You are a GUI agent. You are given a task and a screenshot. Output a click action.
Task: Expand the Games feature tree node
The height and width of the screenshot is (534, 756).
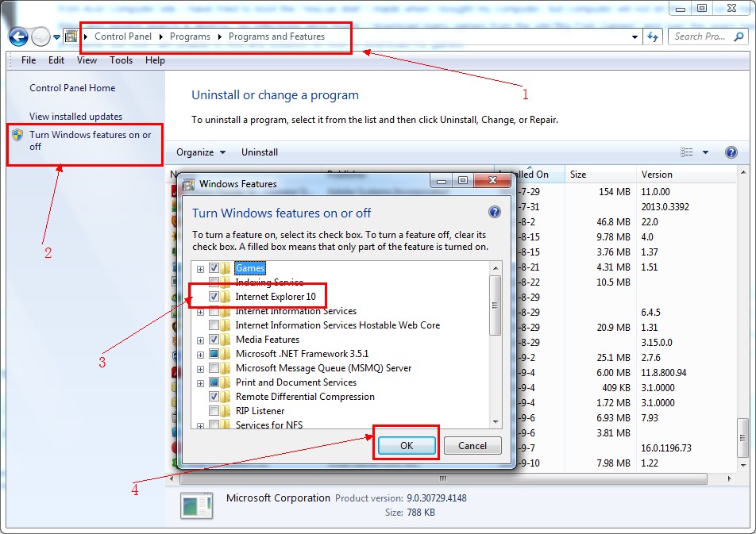(x=200, y=269)
